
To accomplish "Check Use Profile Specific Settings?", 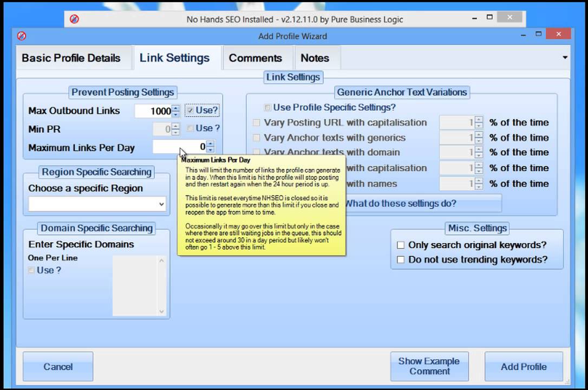I will pos(267,108).
